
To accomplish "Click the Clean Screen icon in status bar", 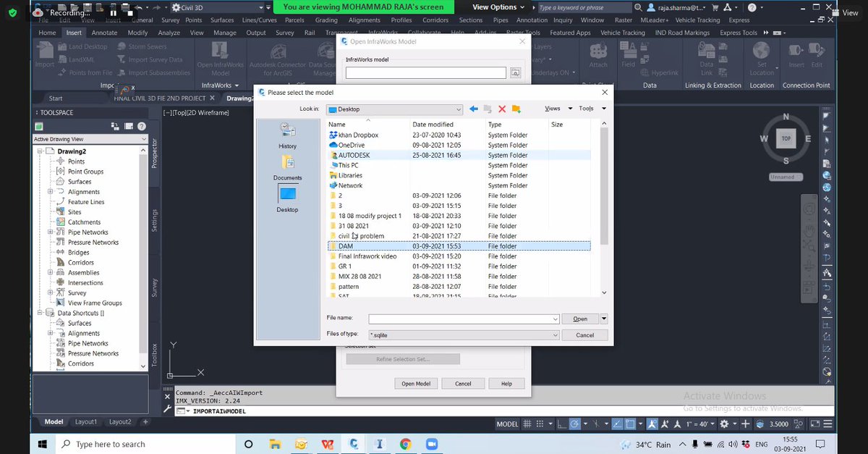I will (814, 424).
